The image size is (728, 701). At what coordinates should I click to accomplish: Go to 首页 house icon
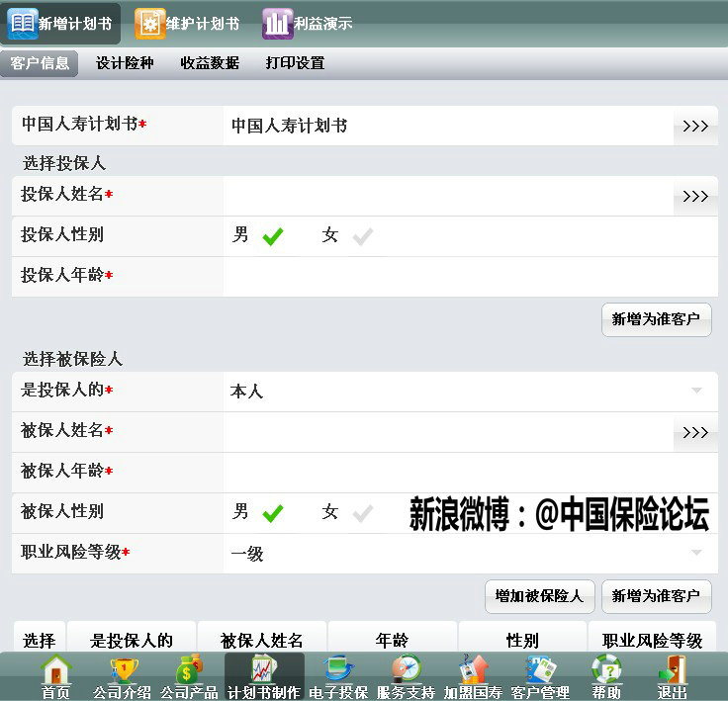[x=55, y=669]
